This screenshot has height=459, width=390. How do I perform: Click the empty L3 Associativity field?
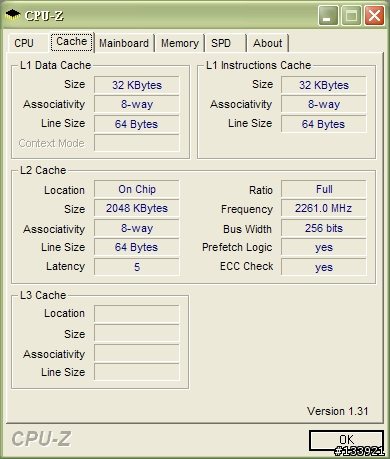(137, 354)
